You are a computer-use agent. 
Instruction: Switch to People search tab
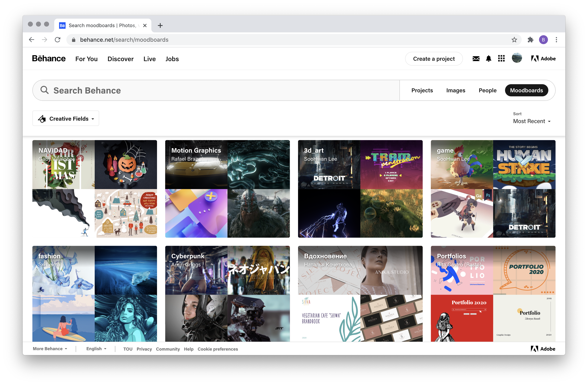pyautogui.click(x=487, y=90)
